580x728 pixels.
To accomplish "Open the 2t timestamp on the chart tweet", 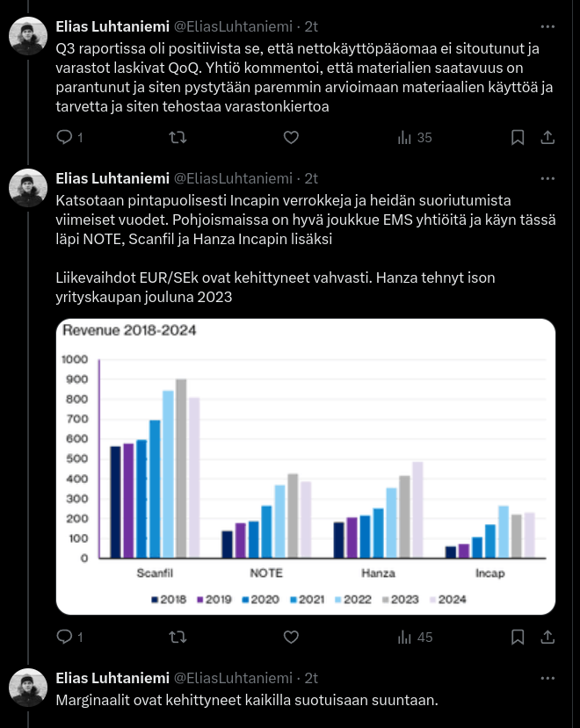I will [x=311, y=177].
